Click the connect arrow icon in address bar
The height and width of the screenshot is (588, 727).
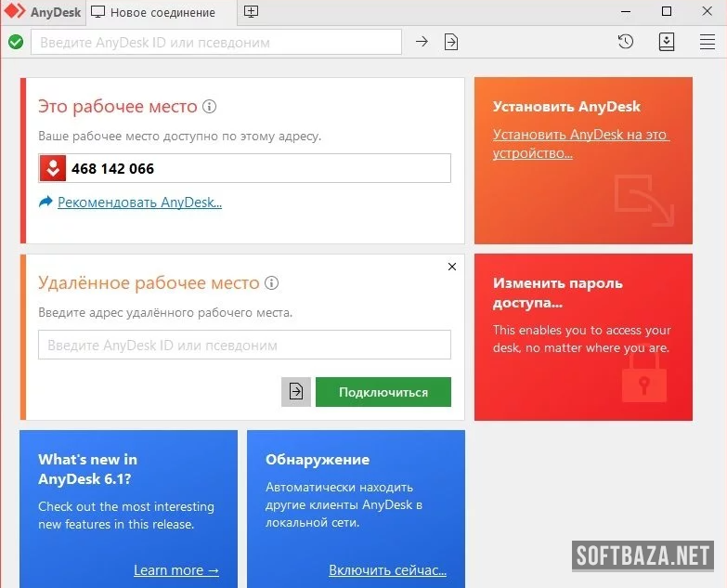click(422, 42)
